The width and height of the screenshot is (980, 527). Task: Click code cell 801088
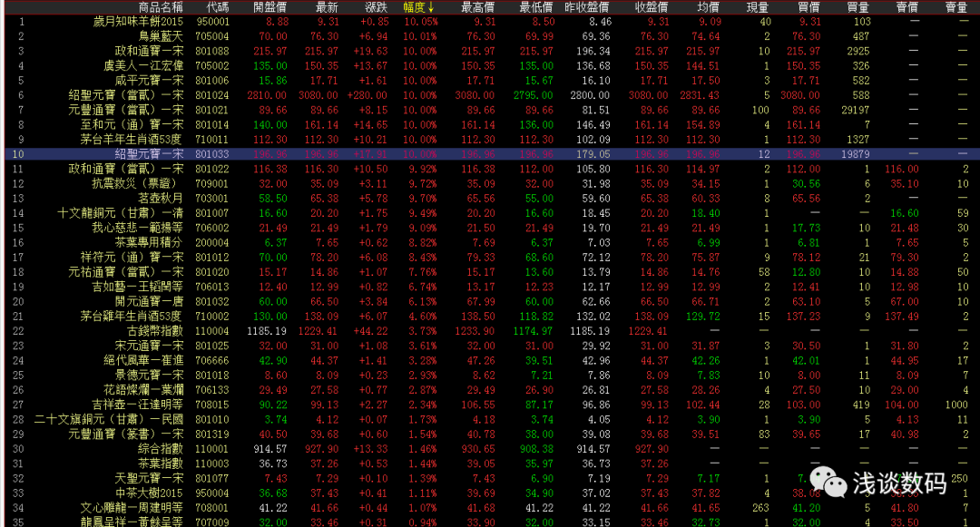211,51
